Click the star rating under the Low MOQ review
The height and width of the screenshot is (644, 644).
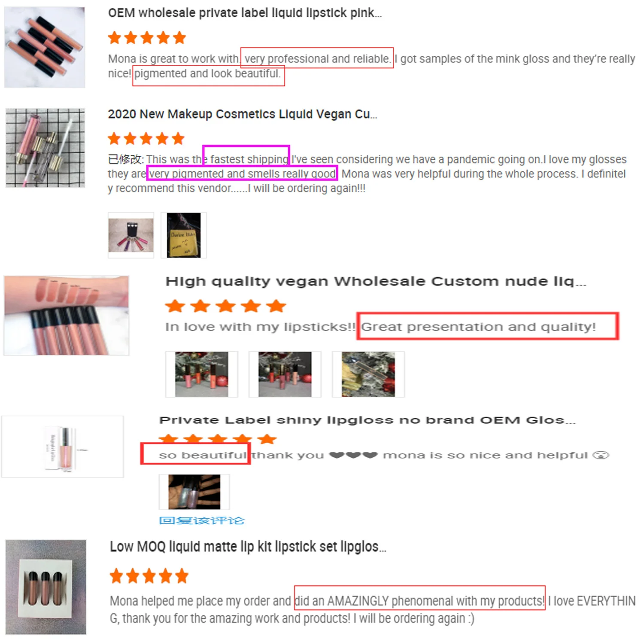click(x=149, y=576)
